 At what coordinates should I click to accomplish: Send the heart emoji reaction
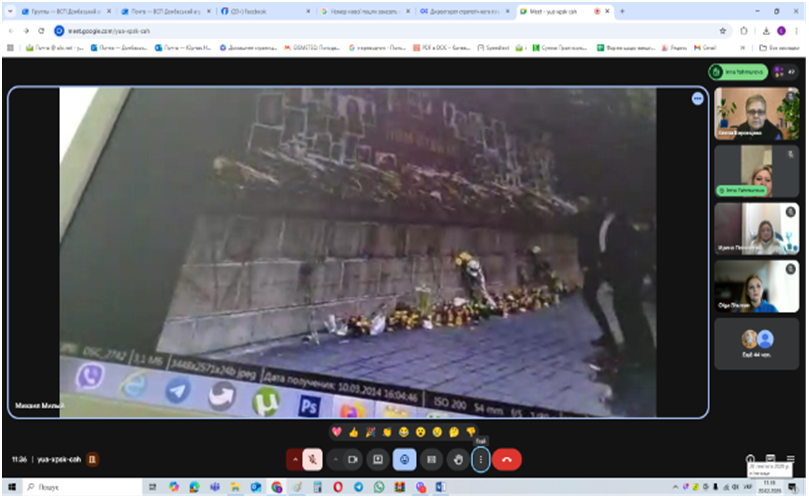pyautogui.click(x=337, y=432)
